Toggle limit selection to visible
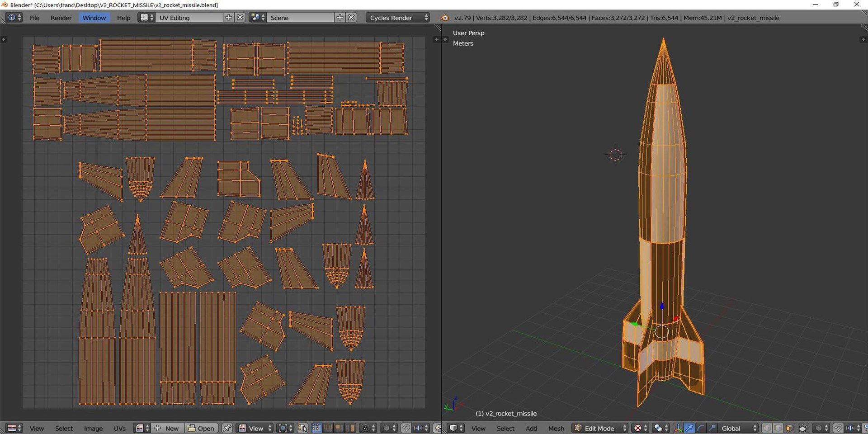 click(803, 428)
